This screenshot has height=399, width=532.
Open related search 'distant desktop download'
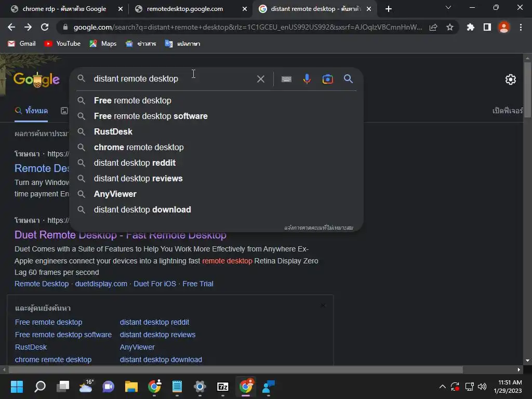click(x=161, y=360)
